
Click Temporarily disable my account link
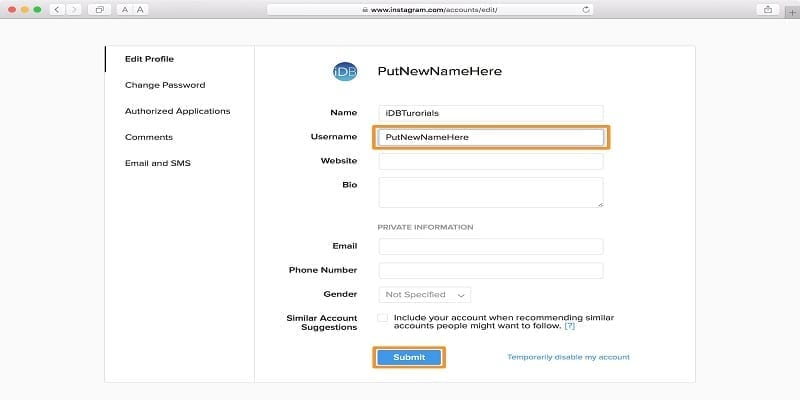point(568,357)
